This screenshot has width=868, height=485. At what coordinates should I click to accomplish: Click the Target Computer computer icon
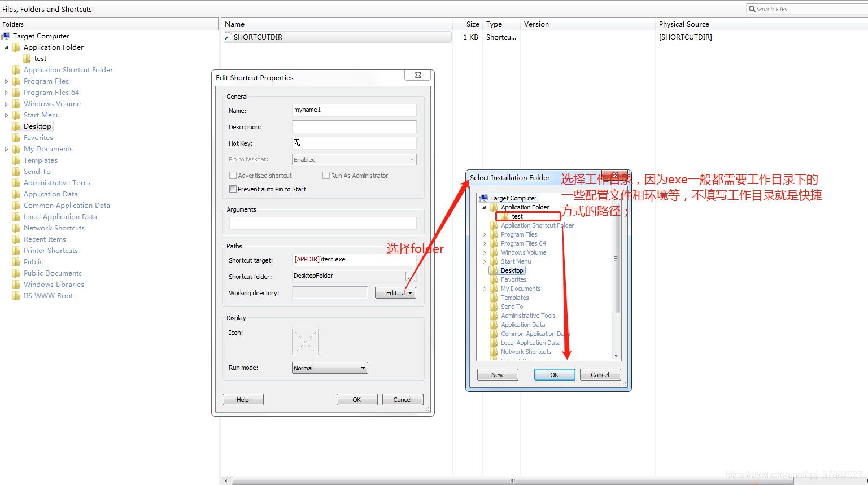6,36
